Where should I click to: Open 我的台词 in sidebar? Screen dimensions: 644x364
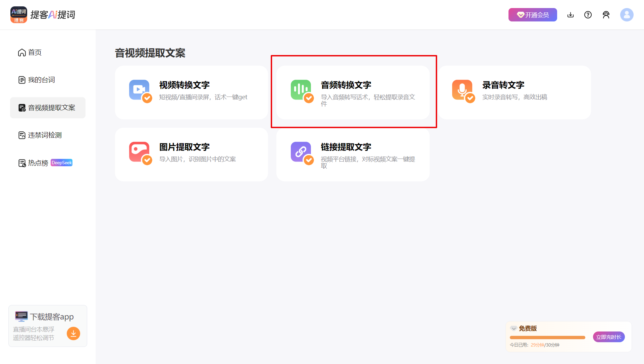coord(48,80)
